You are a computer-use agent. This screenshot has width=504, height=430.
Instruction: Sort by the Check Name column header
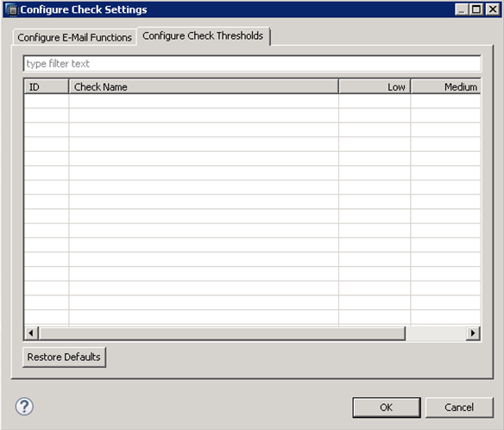tap(204, 87)
